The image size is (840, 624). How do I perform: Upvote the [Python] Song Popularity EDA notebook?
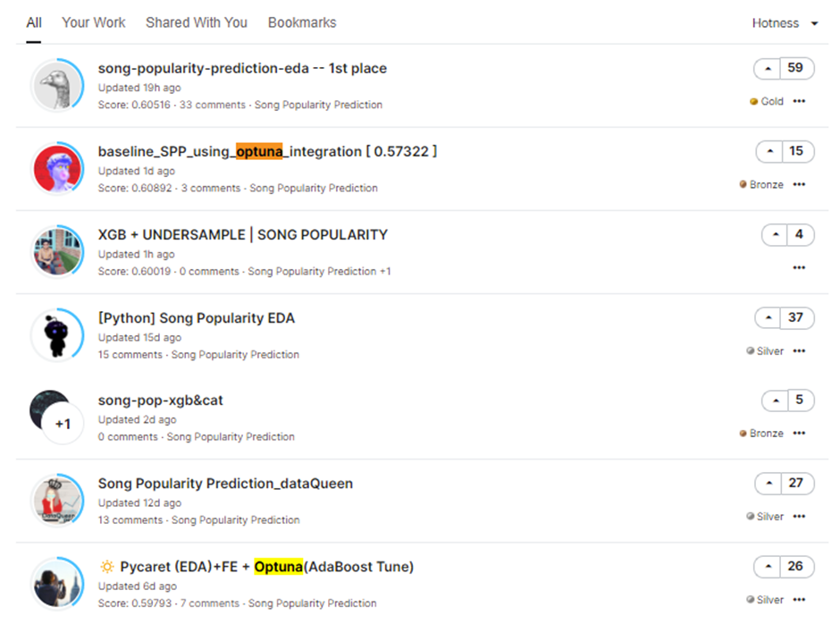click(x=769, y=318)
